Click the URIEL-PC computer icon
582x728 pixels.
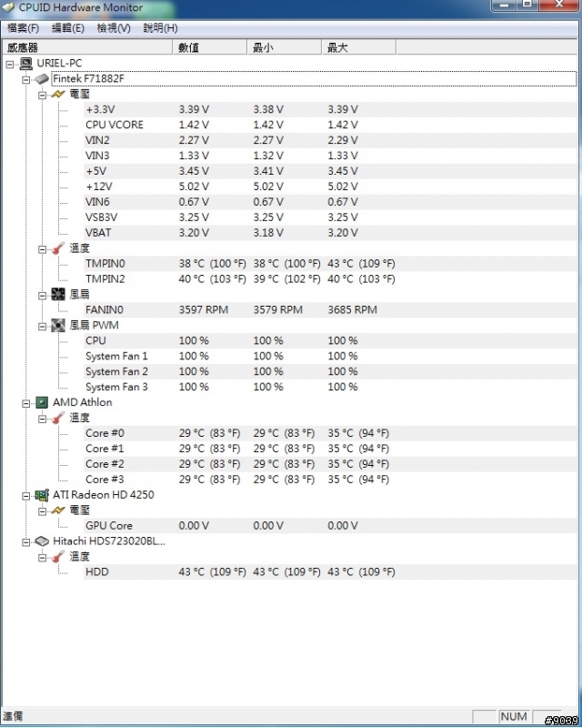point(26,64)
